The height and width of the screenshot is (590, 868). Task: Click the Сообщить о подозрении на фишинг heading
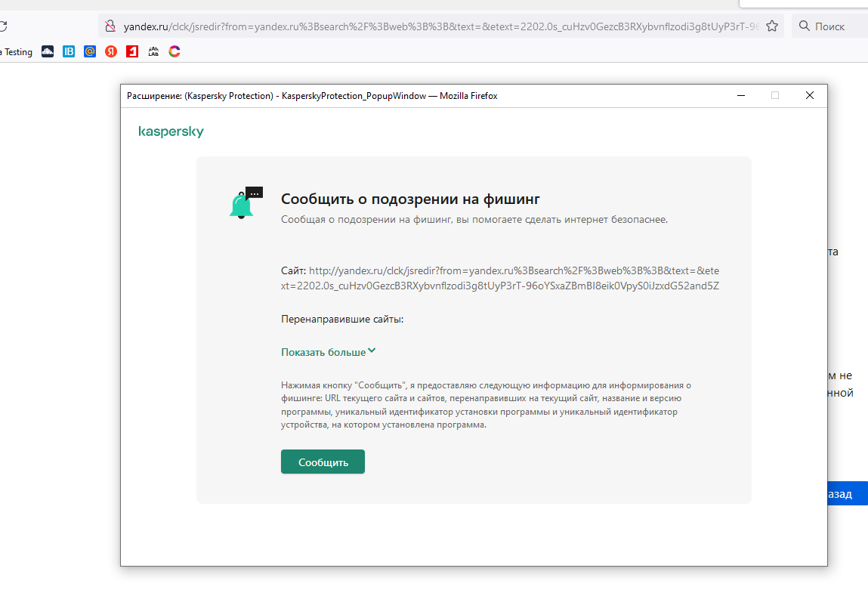[410, 199]
